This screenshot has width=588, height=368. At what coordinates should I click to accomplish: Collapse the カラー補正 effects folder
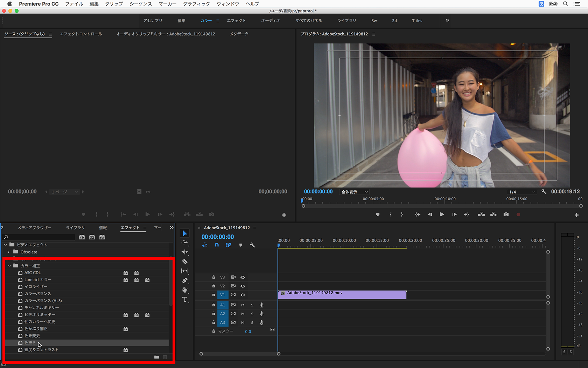coord(9,266)
